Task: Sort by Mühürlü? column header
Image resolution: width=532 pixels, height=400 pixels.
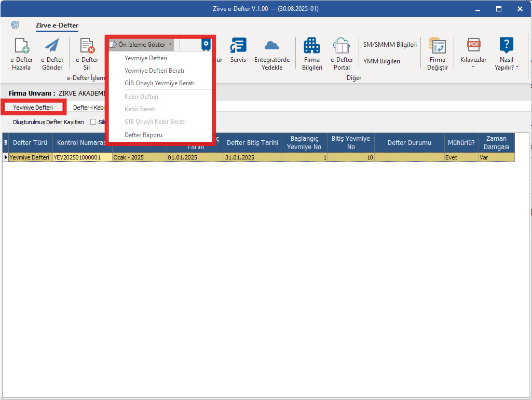Action: click(x=461, y=143)
